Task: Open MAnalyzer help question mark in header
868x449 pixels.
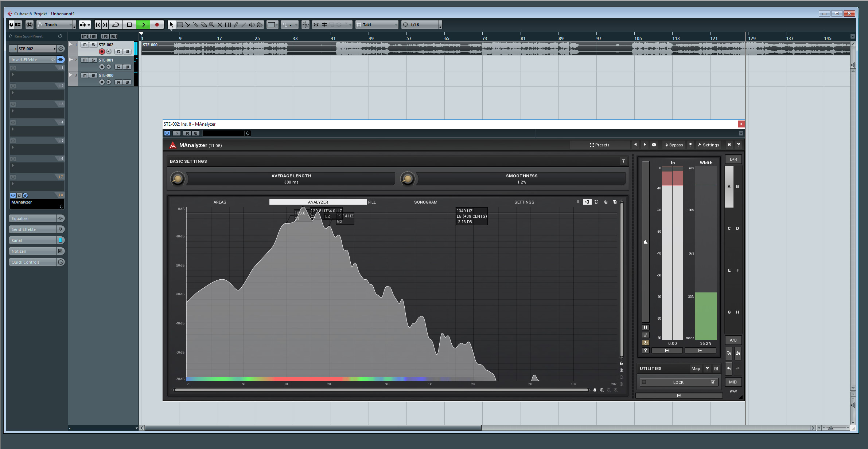Action: pos(739,145)
